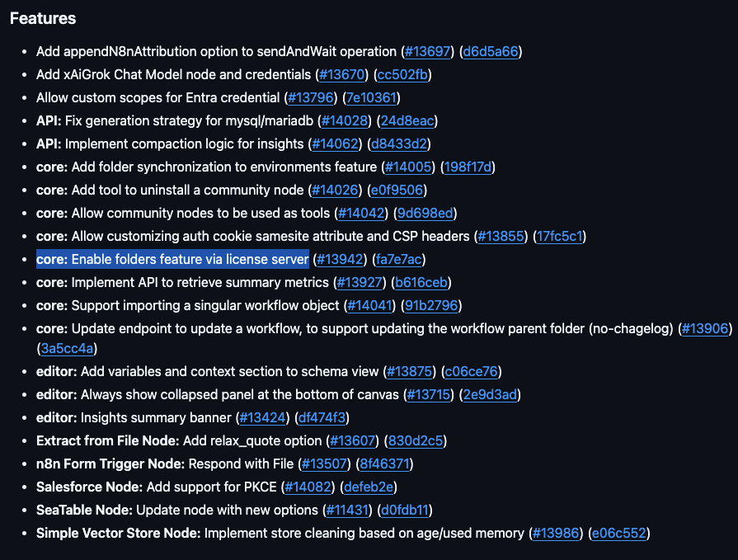Image resolution: width=738 pixels, height=560 pixels.
Task: Open summary metrics PR #13927
Action: coord(360,283)
